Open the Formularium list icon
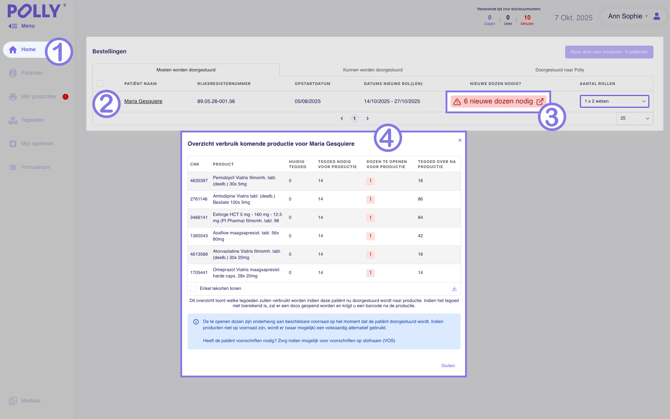 click(13, 167)
